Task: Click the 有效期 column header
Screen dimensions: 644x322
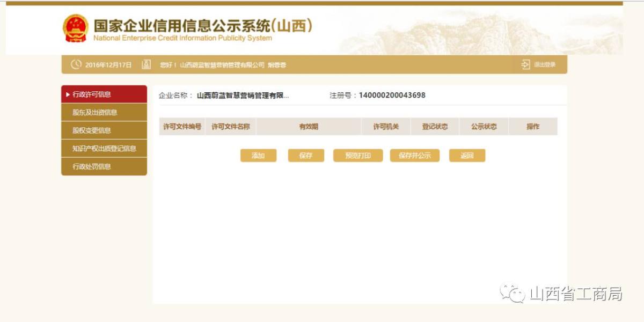Action: (309, 127)
